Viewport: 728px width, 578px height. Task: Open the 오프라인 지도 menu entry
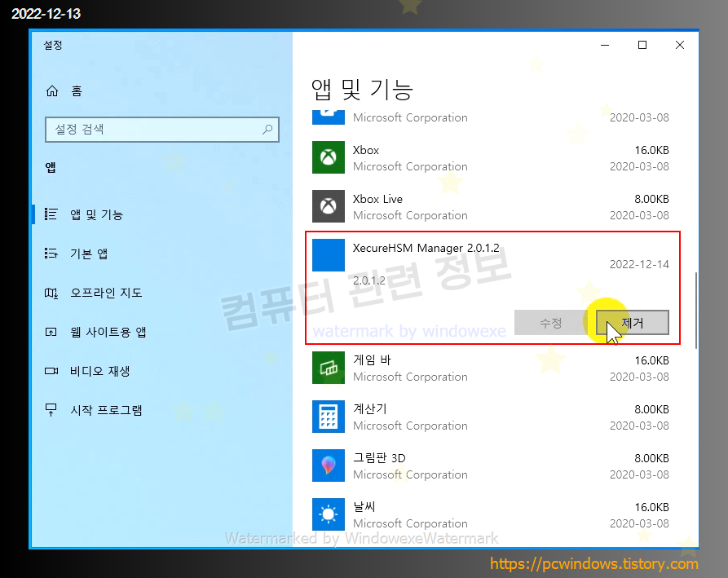(106, 293)
